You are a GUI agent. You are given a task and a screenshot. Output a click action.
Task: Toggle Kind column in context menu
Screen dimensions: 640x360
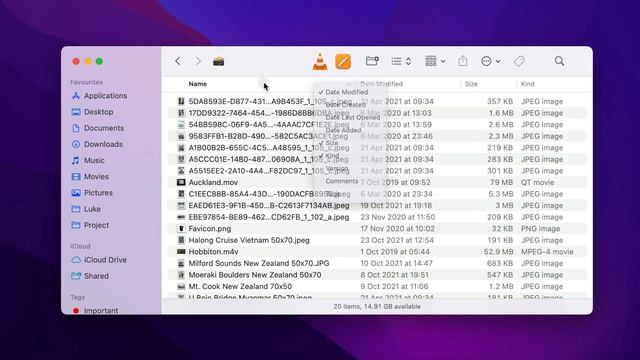pos(332,156)
